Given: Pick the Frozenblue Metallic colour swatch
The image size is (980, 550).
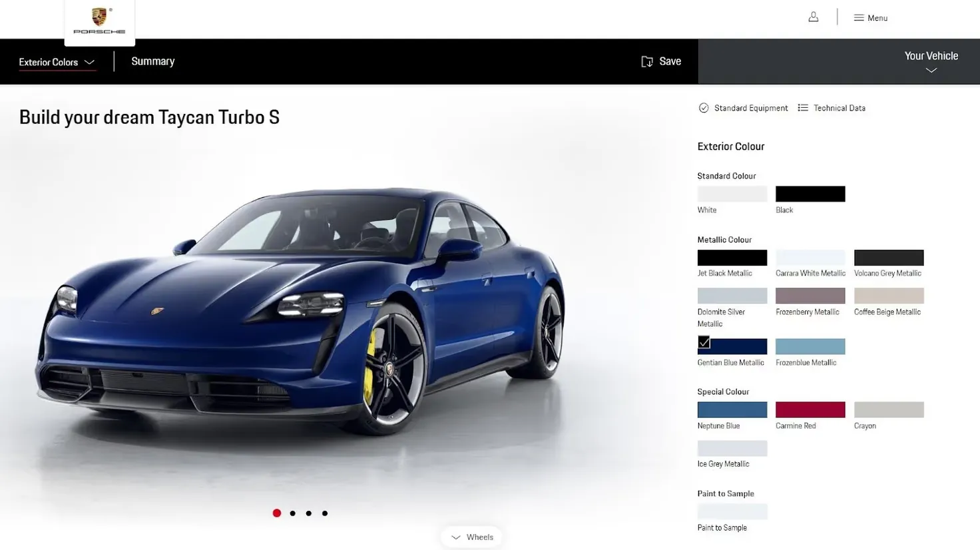Looking at the screenshot, I should tap(810, 346).
